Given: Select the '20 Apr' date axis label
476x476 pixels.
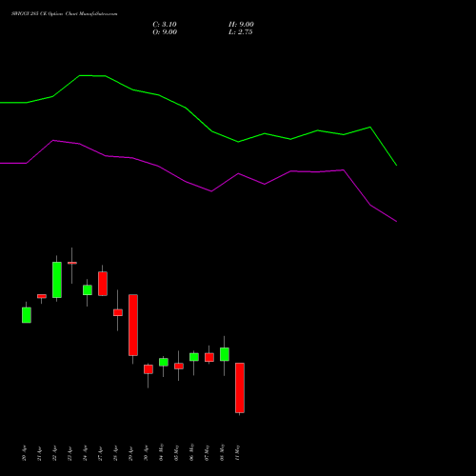Looking at the screenshot, I should tap(25, 453).
